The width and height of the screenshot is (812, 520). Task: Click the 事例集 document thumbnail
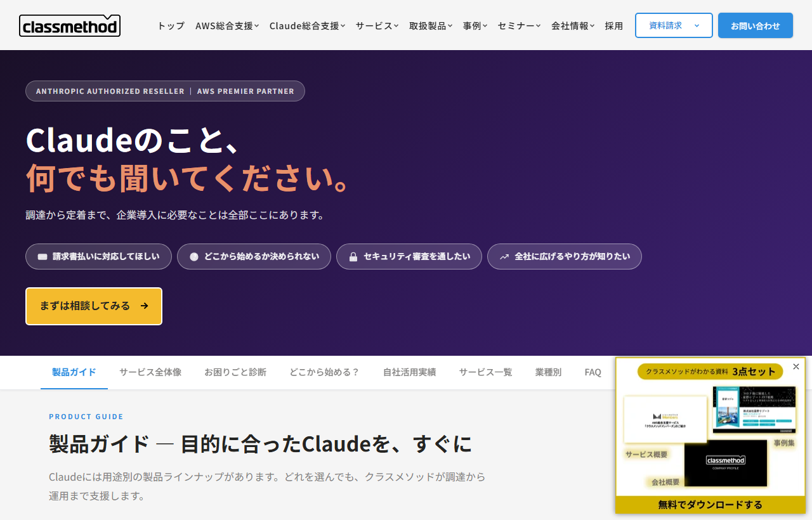point(754,410)
